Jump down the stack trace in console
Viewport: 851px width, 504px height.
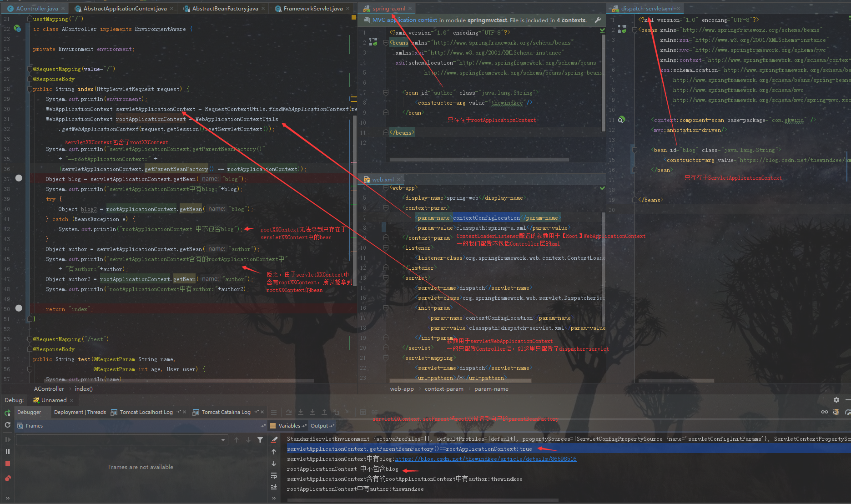coord(274,464)
